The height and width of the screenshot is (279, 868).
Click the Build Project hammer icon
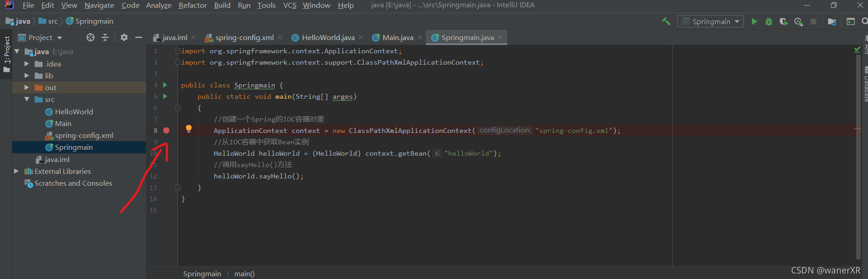666,21
